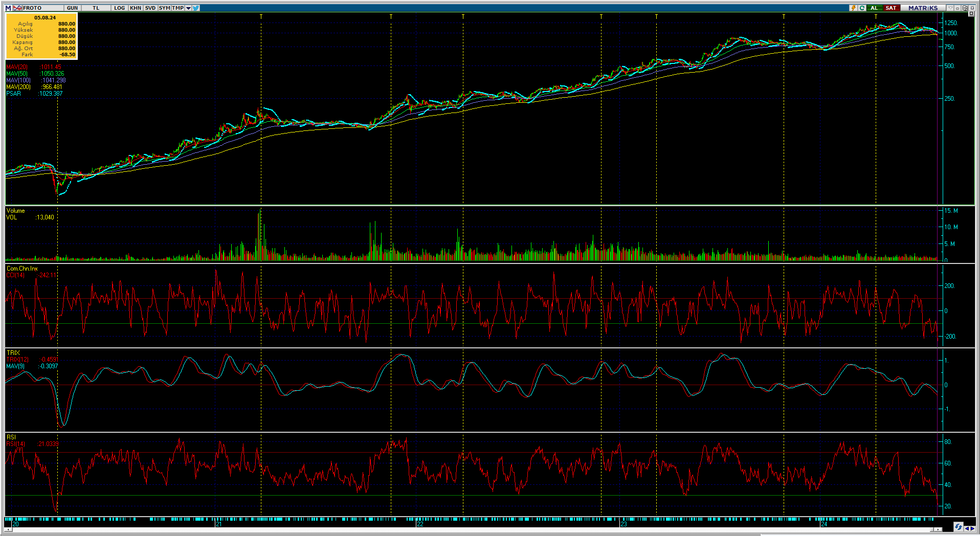Click the FROTO symbol field
The height and width of the screenshot is (536, 980).
point(43,8)
